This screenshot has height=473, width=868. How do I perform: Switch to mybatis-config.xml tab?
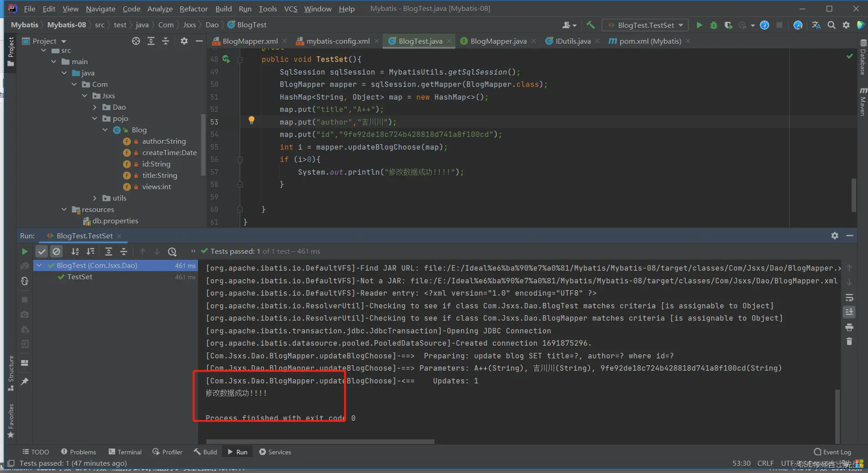(x=337, y=41)
